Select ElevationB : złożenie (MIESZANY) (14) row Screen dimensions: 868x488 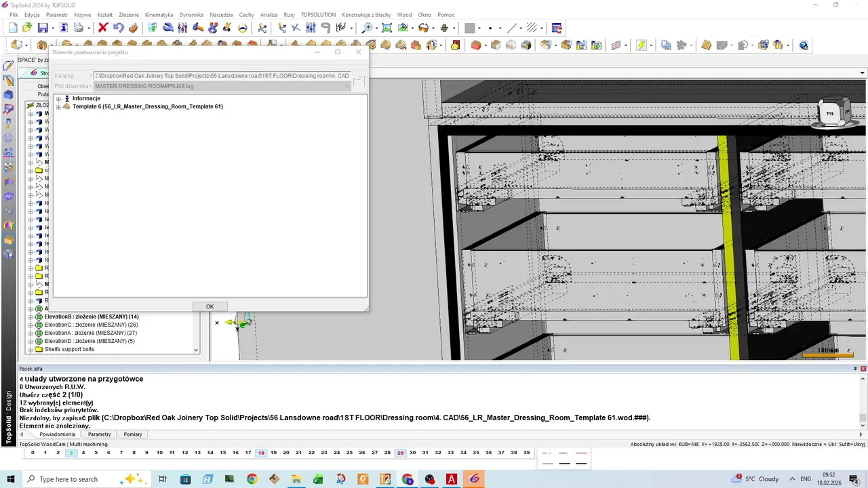click(92, 317)
